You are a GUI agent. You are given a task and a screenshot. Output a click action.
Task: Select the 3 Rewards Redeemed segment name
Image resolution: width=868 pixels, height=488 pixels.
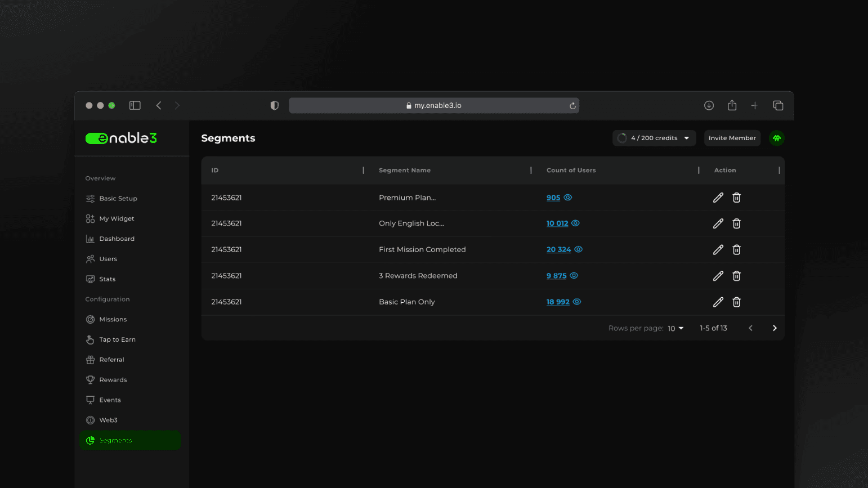tap(418, 276)
